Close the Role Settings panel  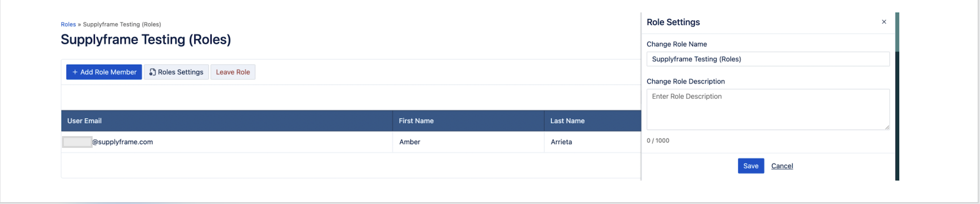pyautogui.click(x=884, y=22)
